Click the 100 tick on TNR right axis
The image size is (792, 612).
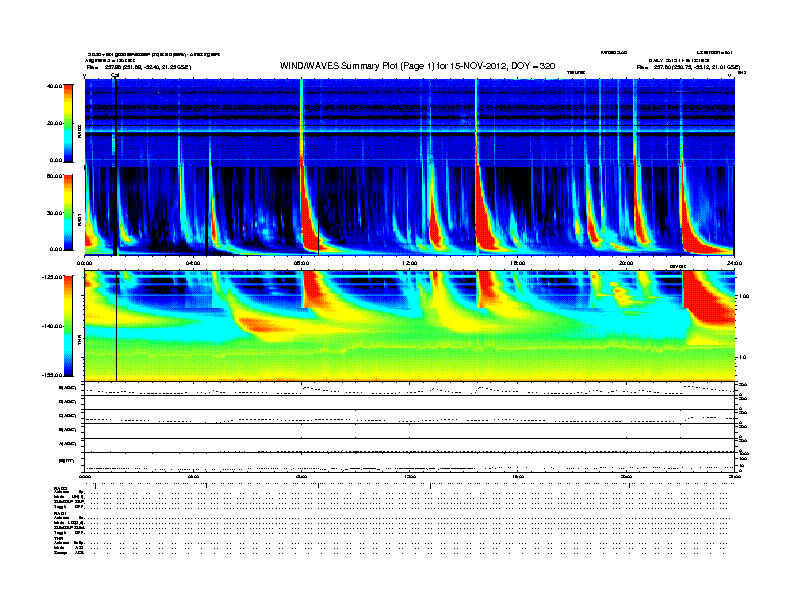(744, 296)
